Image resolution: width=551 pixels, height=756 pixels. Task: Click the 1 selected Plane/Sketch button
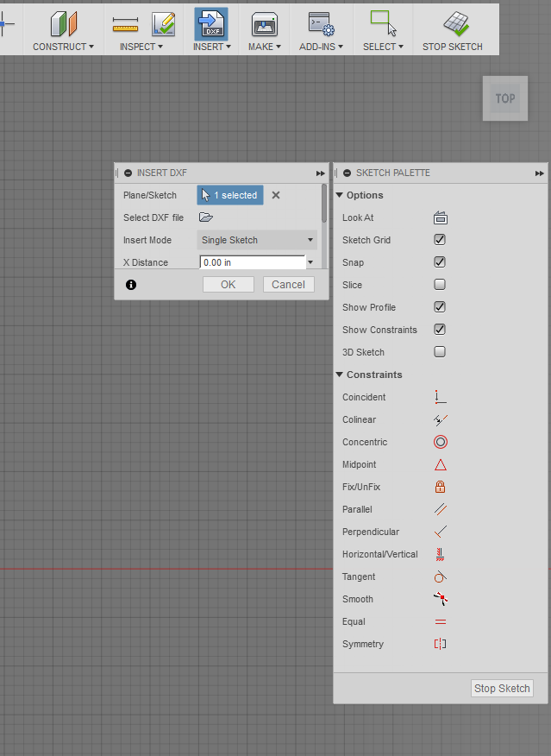[x=230, y=195]
